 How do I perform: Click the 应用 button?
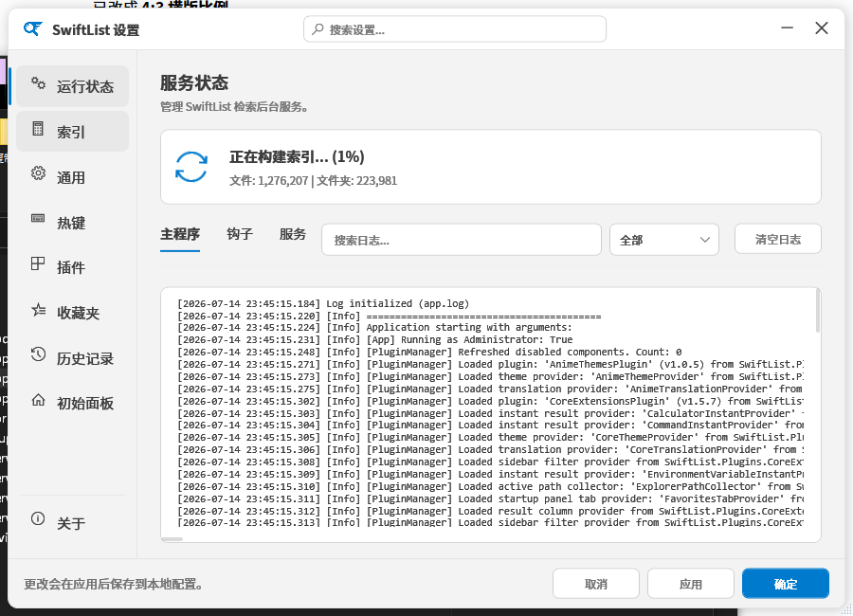click(690, 584)
